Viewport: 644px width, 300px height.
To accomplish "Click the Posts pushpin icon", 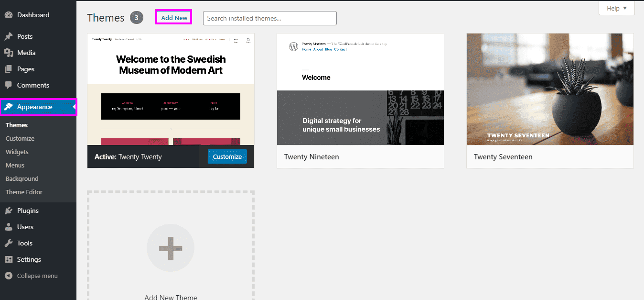I will (9, 36).
